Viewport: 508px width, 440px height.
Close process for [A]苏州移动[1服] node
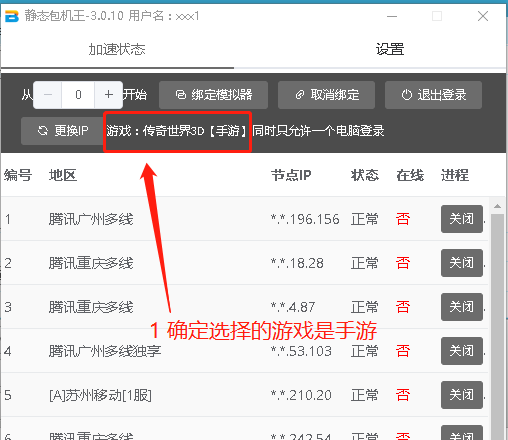click(x=462, y=395)
